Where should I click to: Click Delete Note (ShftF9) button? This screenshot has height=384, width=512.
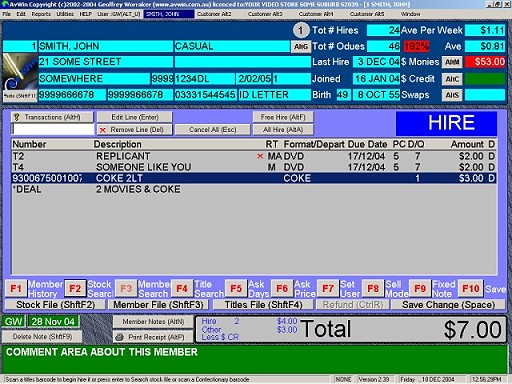click(42, 337)
